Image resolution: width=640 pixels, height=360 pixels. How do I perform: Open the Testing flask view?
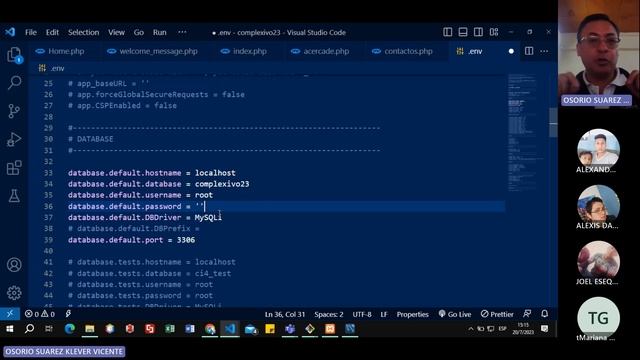coord(14,196)
